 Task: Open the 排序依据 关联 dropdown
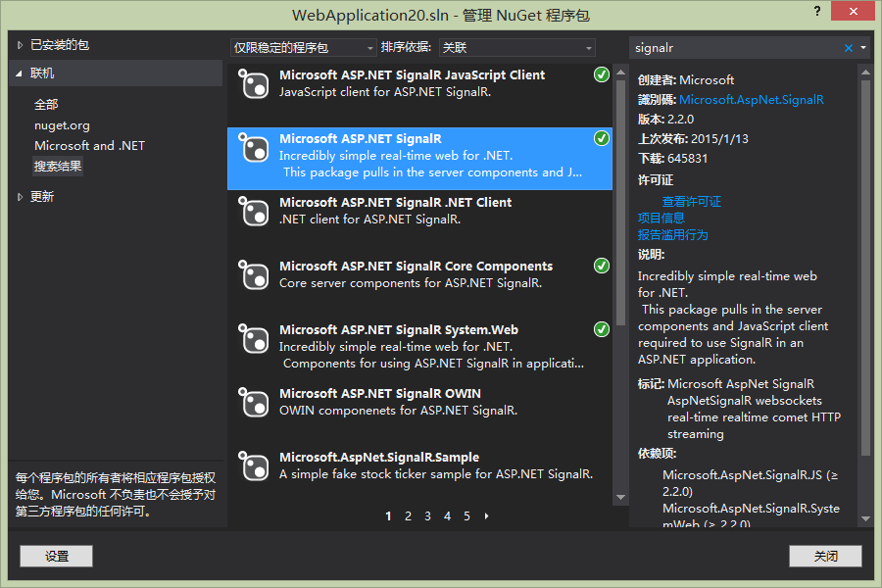(x=516, y=48)
